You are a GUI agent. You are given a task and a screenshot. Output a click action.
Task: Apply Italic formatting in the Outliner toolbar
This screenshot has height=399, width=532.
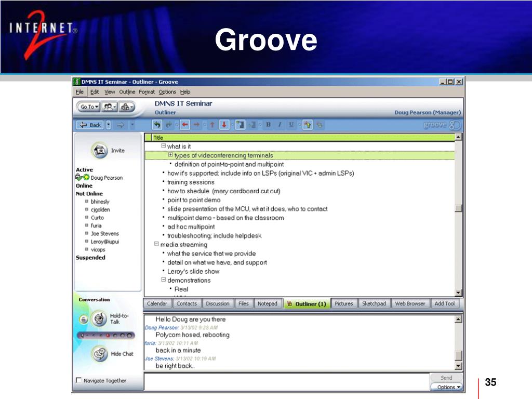pyautogui.click(x=280, y=125)
